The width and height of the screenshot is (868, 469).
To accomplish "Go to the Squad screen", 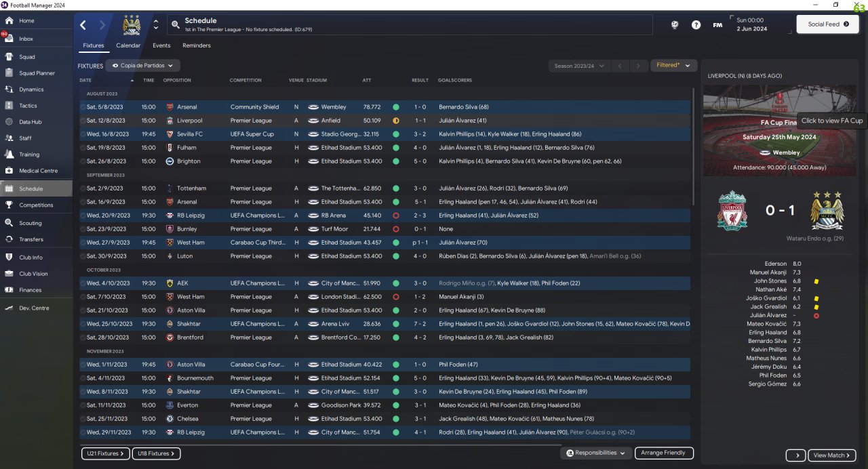I will point(36,57).
